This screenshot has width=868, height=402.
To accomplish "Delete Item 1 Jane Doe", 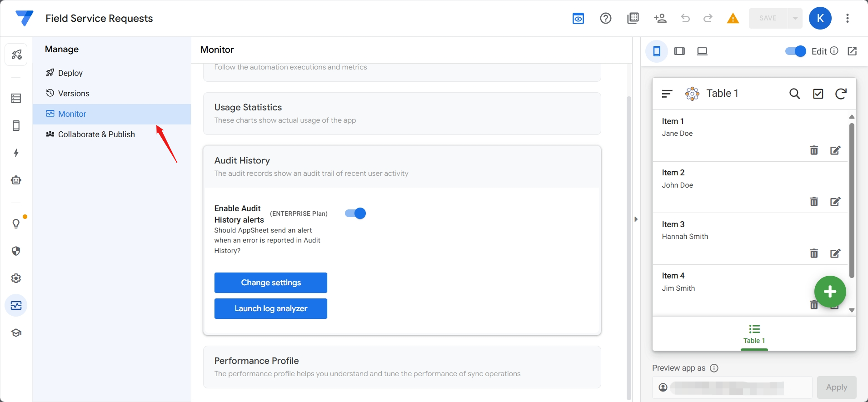I will (x=814, y=150).
